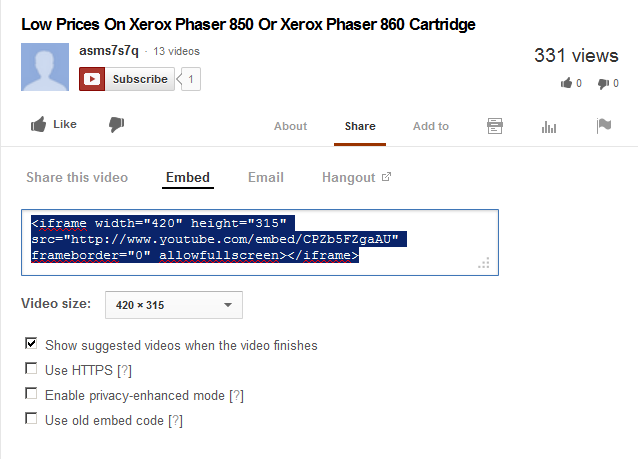
Task: Open the video statistics bar chart icon
Action: (x=548, y=126)
